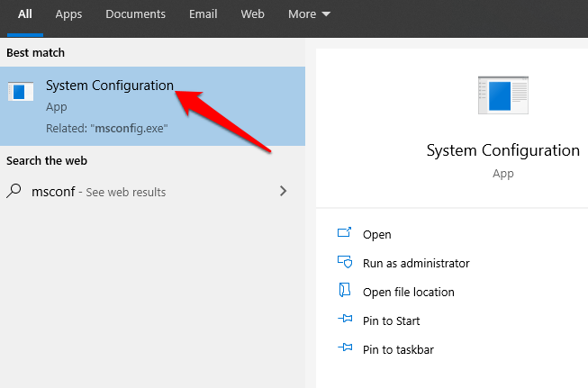
Task: Click the msconf See web results text
Action: [99, 192]
